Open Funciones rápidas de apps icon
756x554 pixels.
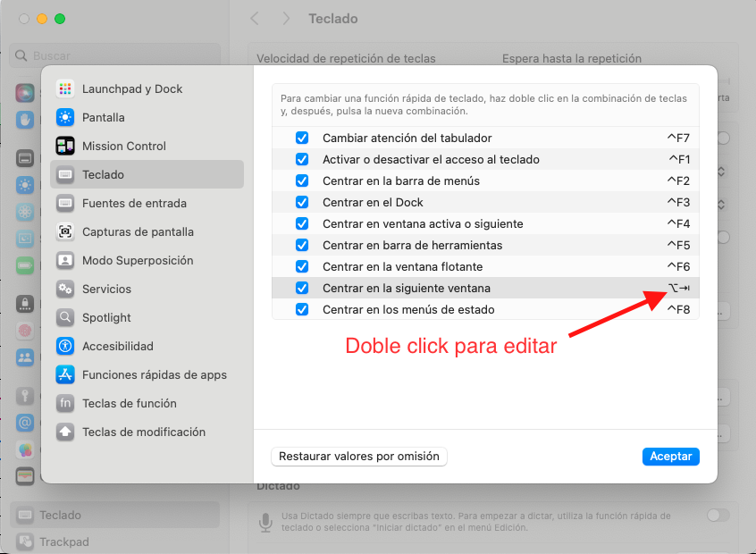(x=65, y=374)
